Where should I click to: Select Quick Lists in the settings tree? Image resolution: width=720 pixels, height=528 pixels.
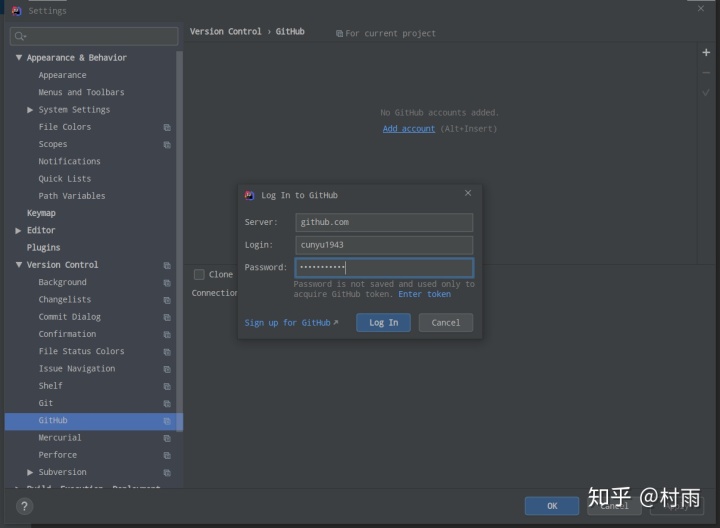65,179
